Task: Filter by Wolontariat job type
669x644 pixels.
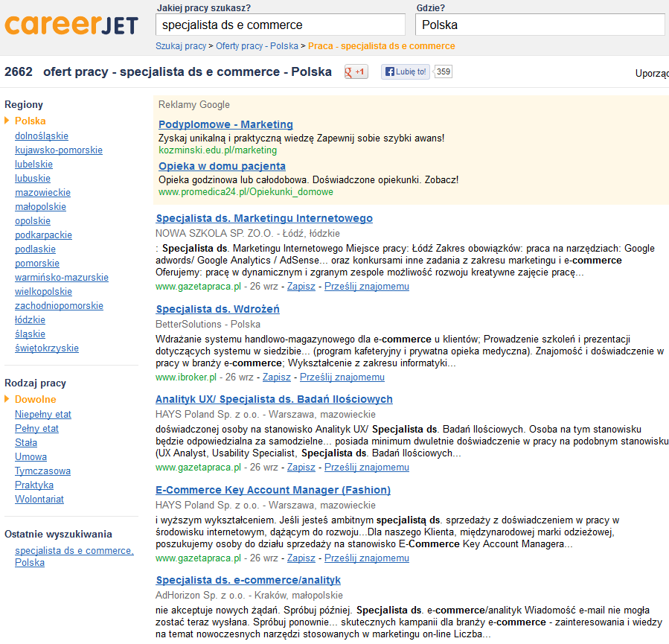Action: pos(39,499)
